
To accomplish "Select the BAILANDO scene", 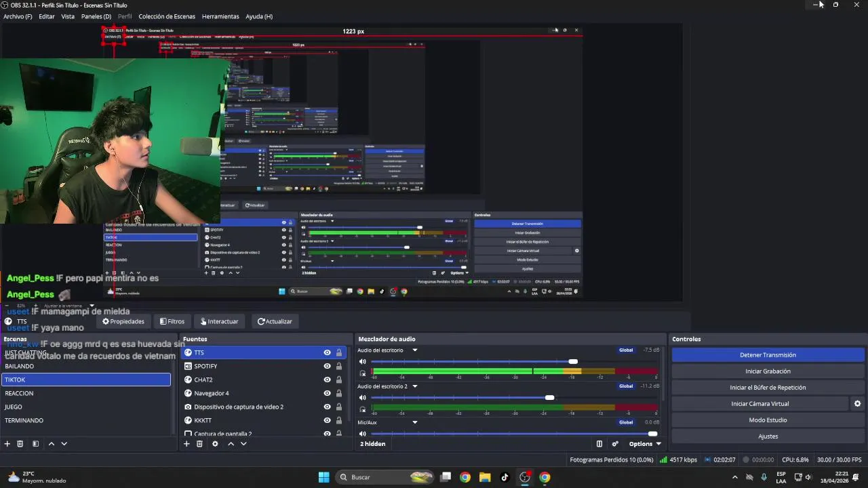I will pyautogui.click(x=86, y=366).
